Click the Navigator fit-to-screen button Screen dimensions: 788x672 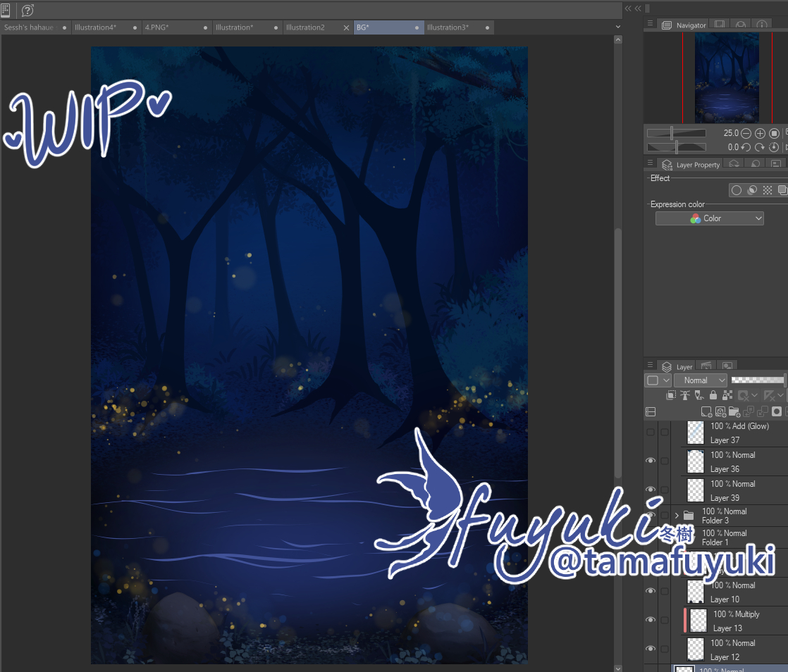(774, 134)
